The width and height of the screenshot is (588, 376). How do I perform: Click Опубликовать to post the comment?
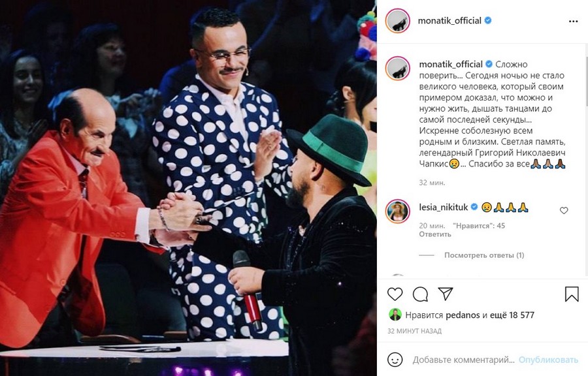click(x=548, y=360)
